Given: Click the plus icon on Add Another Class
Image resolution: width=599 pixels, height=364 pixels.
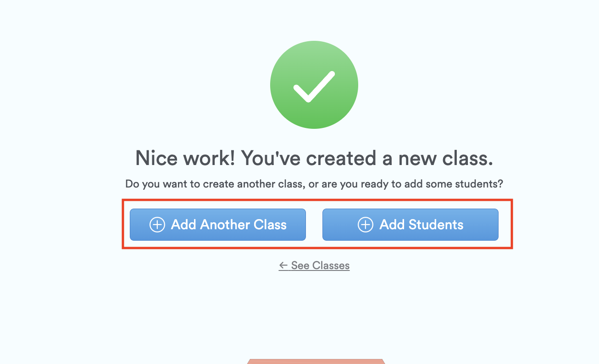Looking at the screenshot, I should click(157, 225).
